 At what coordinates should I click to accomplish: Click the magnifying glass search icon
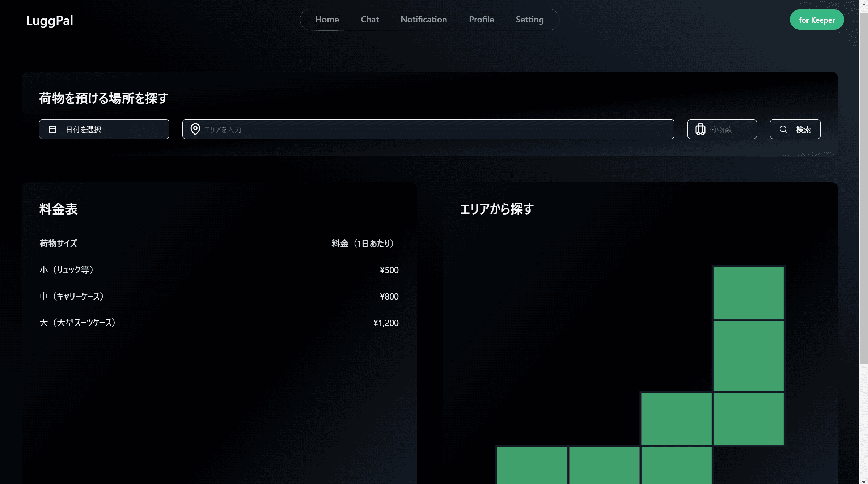pos(783,129)
